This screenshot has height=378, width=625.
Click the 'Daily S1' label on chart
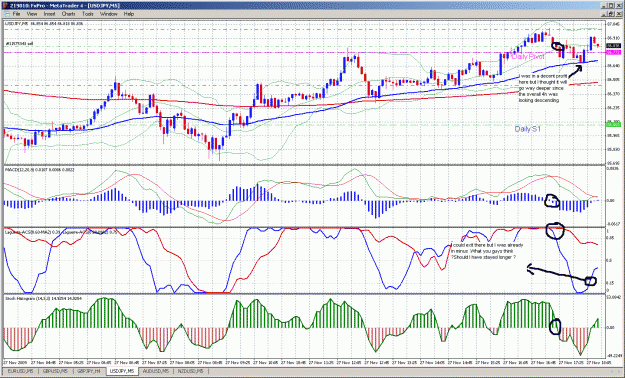(527, 129)
